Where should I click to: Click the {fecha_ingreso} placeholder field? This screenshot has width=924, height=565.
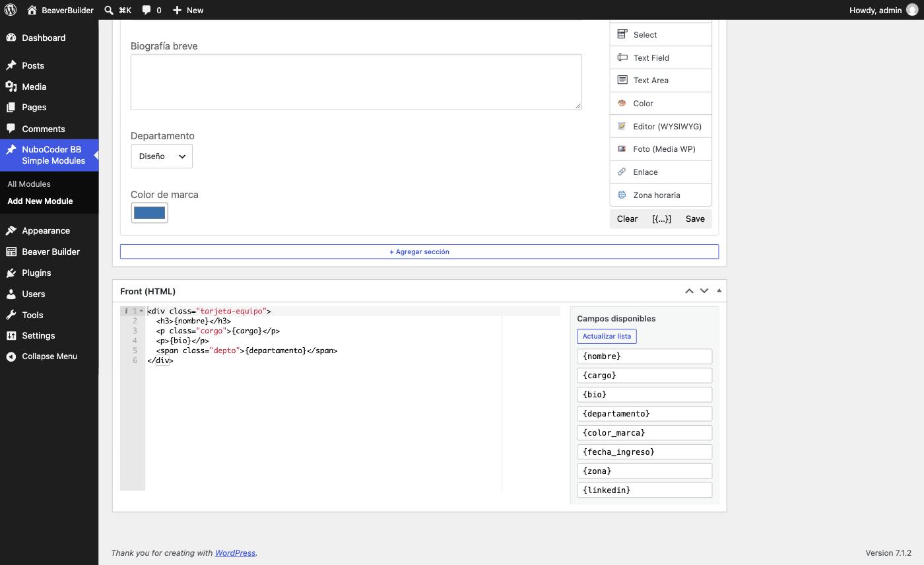pos(644,452)
